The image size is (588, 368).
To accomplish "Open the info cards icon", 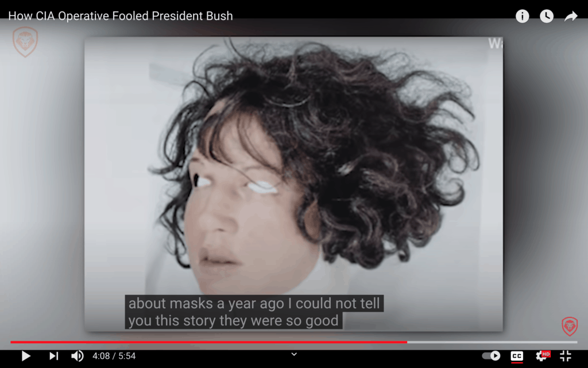I will tap(523, 16).
